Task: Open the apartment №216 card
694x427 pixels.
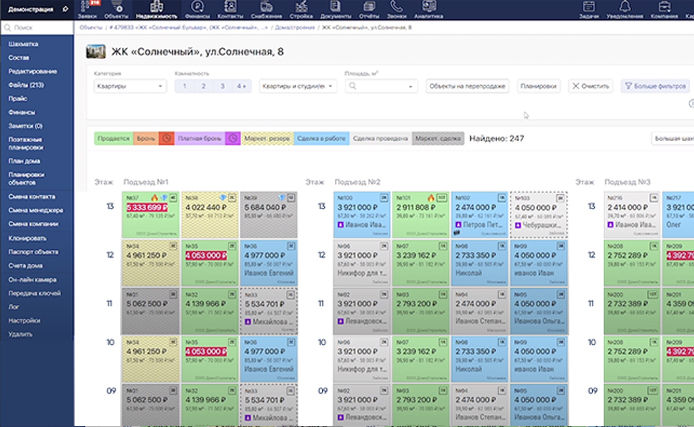Action: 632,215
